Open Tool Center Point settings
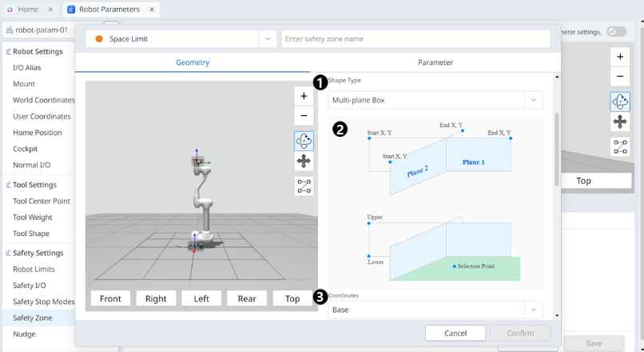The image size is (644, 352). 41,201
